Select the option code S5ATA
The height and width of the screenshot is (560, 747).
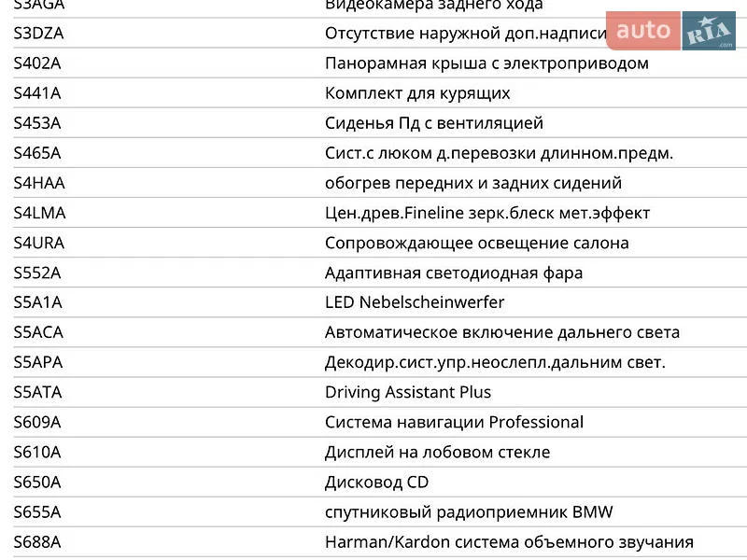37,392
